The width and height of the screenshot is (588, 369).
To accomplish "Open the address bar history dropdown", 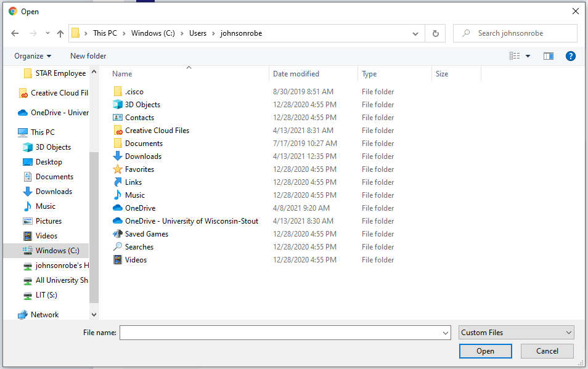I will [415, 33].
